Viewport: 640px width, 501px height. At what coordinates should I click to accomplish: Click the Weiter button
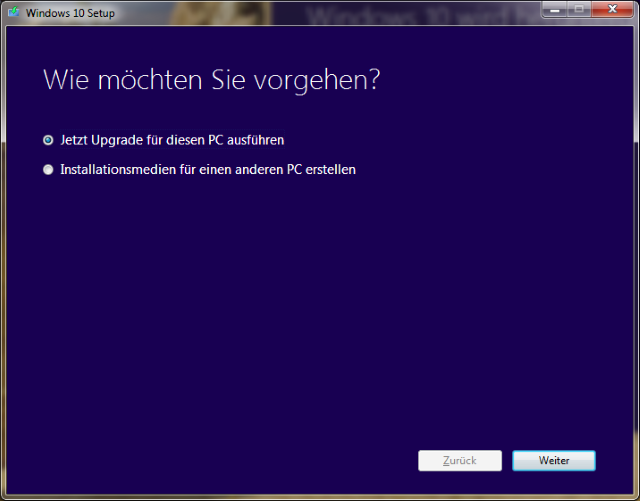(554, 461)
